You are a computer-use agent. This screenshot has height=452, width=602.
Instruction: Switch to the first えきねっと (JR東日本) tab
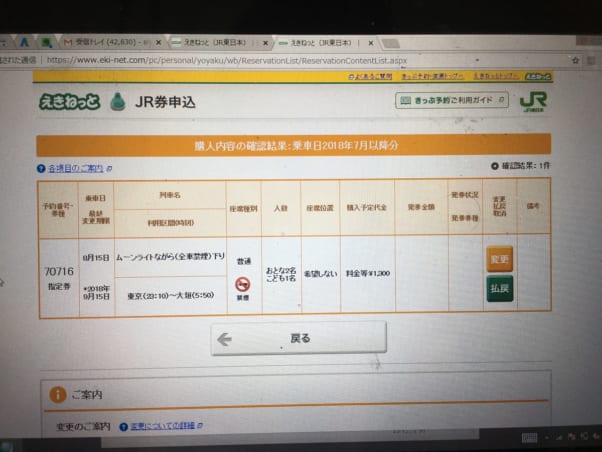(217, 43)
